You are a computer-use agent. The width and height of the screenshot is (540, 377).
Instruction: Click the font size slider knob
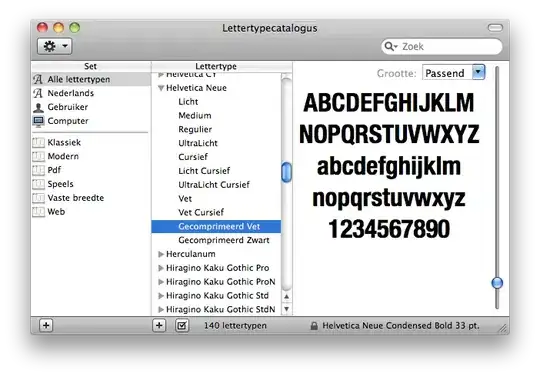(497, 283)
